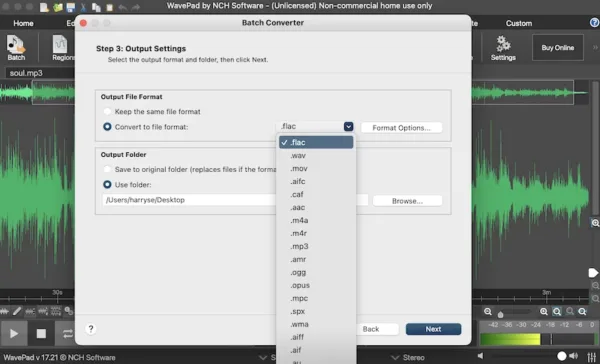Choose .ogg in the format list
This screenshot has width=600, height=364.
coord(316,273)
